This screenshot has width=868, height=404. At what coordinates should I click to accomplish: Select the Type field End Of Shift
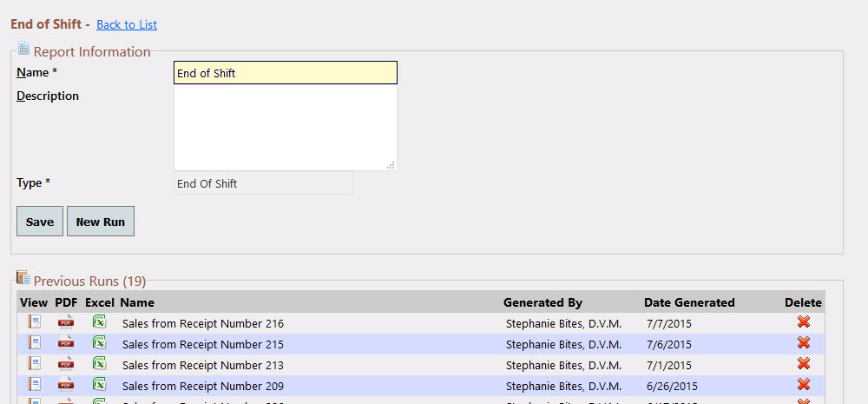(x=264, y=183)
